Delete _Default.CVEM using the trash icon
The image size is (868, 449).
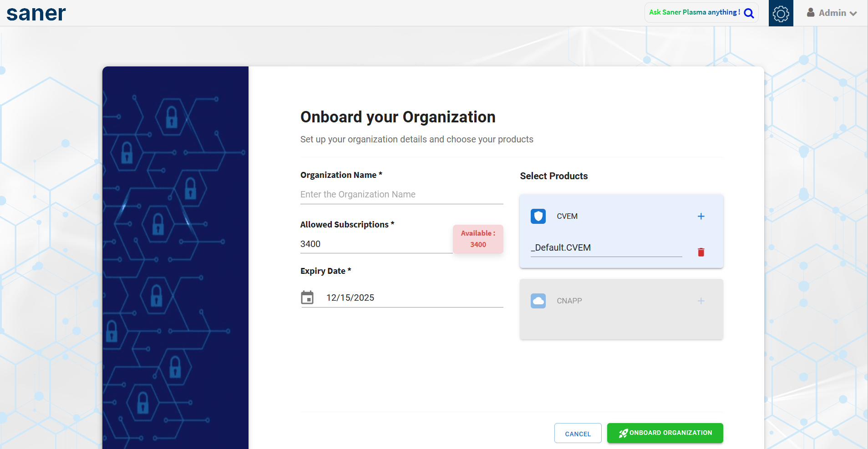coord(701,252)
